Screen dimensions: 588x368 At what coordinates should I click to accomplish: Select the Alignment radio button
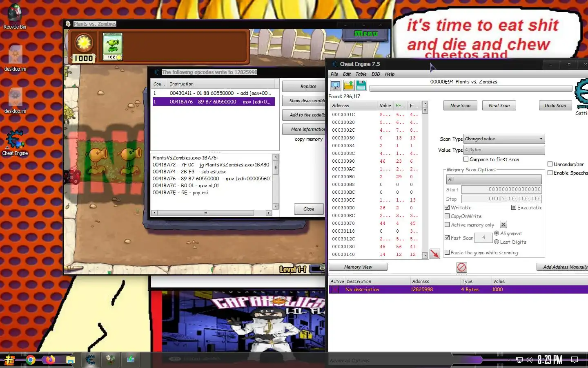[x=497, y=233]
